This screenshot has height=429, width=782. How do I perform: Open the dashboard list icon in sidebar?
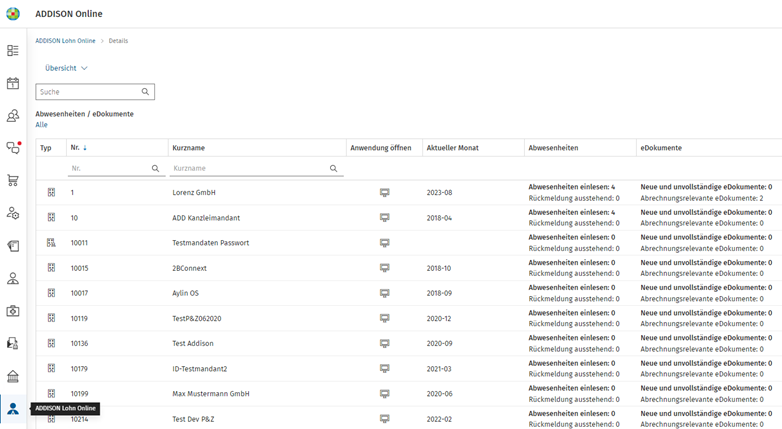click(13, 50)
